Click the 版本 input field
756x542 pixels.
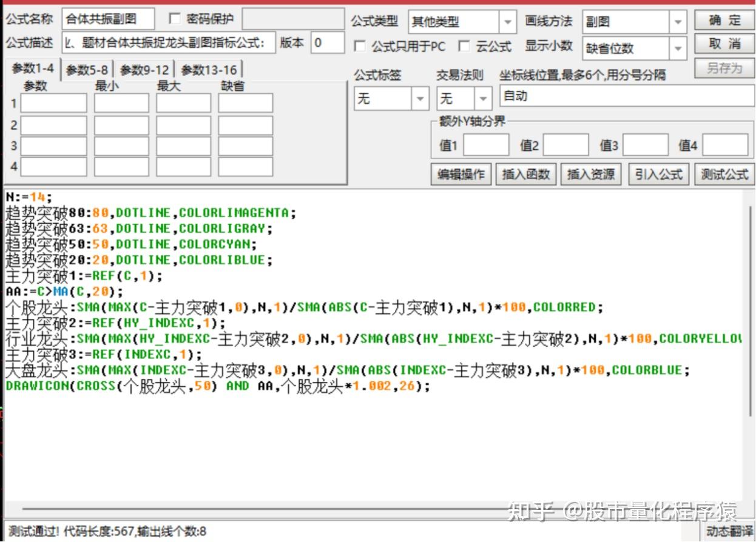(x=328, y=44)
